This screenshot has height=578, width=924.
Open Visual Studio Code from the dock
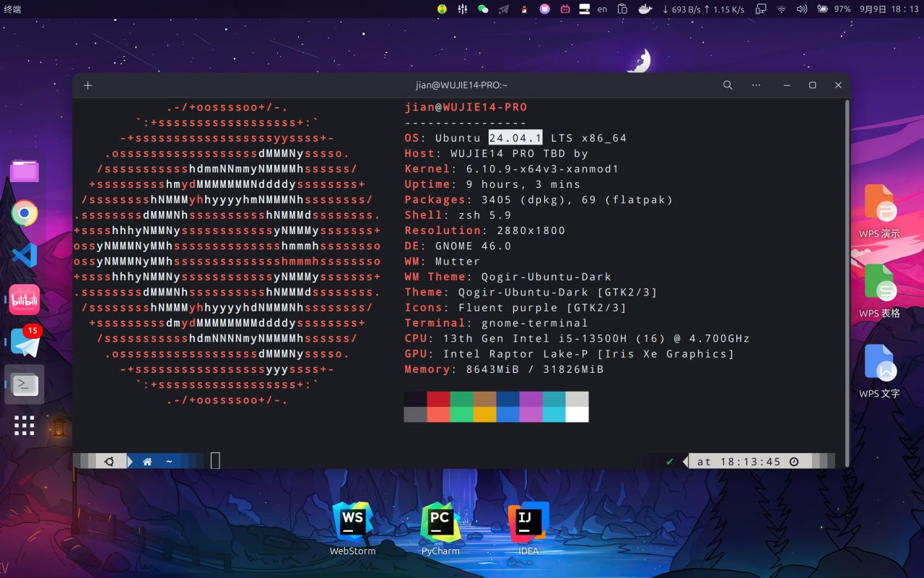[x=25, y=255]
